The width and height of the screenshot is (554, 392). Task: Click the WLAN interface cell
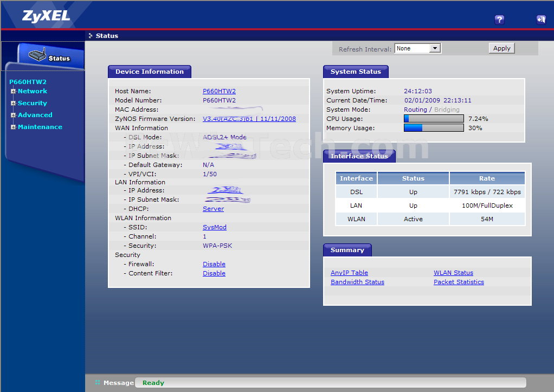point(356,219)
